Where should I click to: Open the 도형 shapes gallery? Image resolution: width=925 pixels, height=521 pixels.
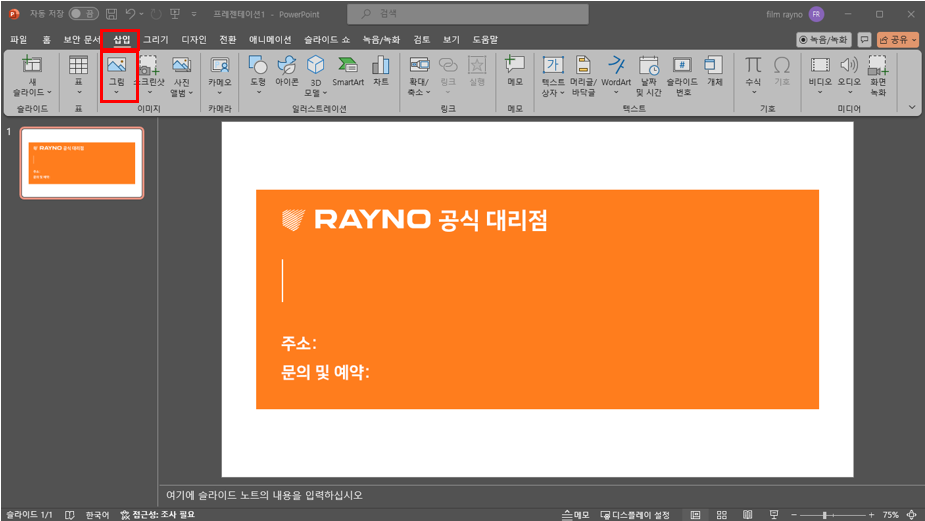point(258,76)
